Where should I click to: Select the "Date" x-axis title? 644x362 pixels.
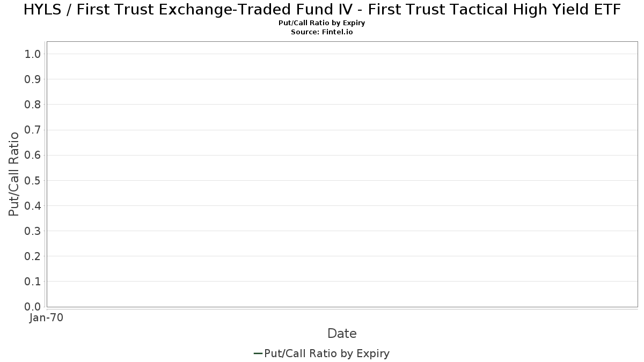pyautogui.click(x=342, y=334)
